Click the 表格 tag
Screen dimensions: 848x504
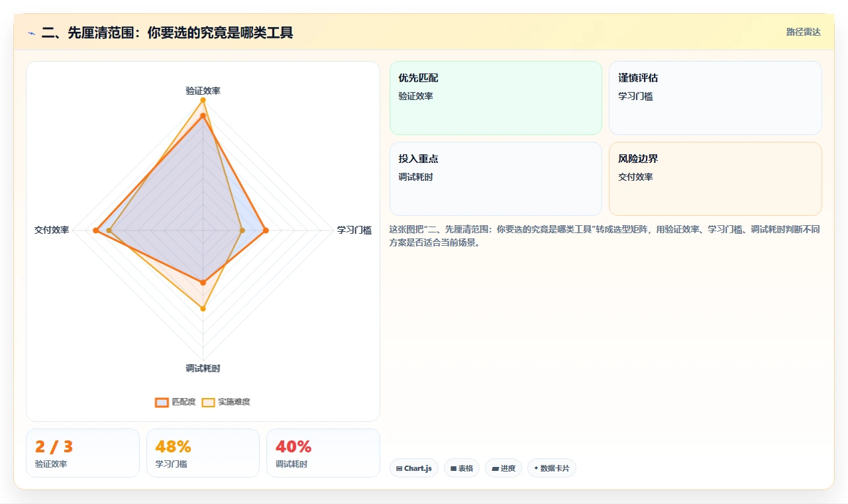click(x=462, y=468)
